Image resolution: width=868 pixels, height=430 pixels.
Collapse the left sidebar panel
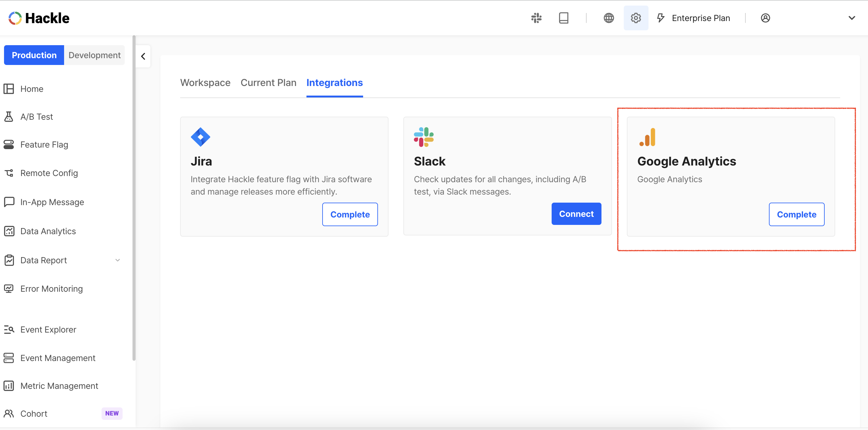point(143,56)
